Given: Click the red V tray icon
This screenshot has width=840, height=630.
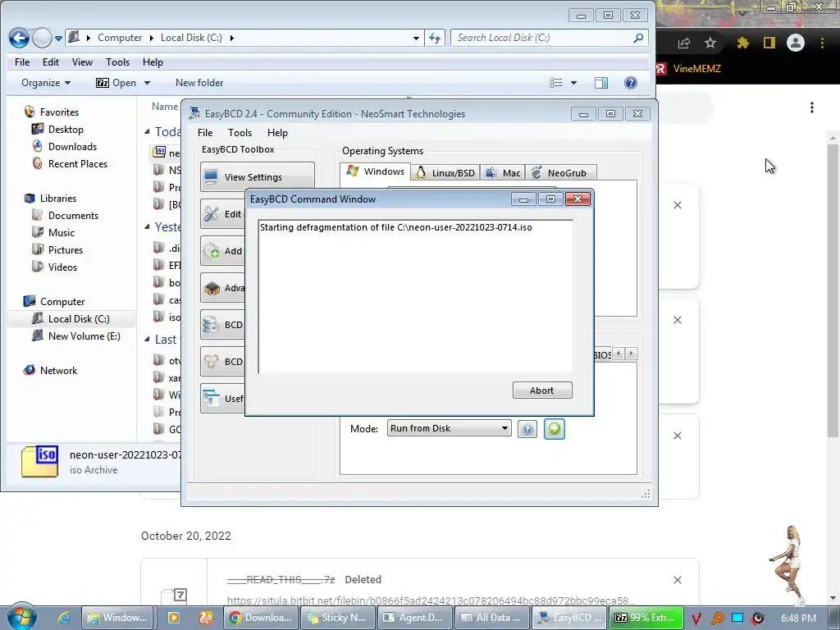Looking at the screenshot, I should tap(696, 619).
